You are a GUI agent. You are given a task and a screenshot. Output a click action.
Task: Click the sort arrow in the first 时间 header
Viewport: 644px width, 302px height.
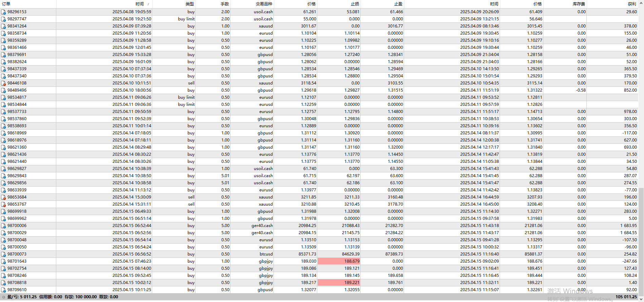click(x=148, y=4)
